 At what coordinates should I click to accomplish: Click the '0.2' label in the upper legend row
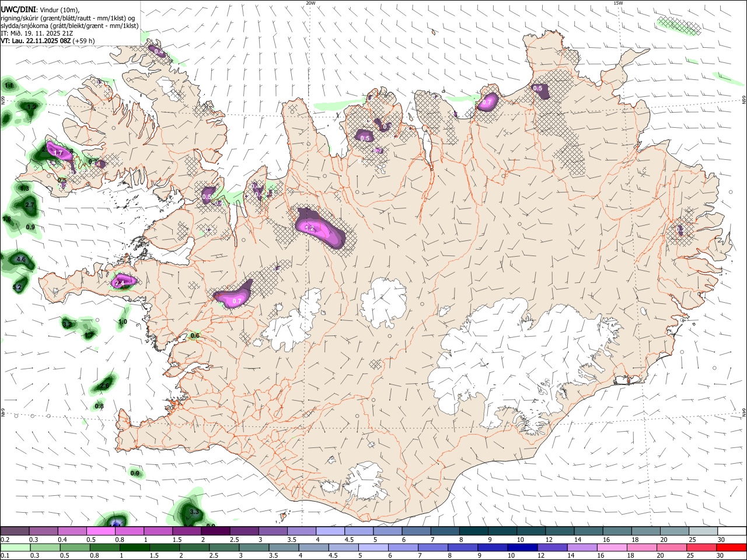[5, 540]
